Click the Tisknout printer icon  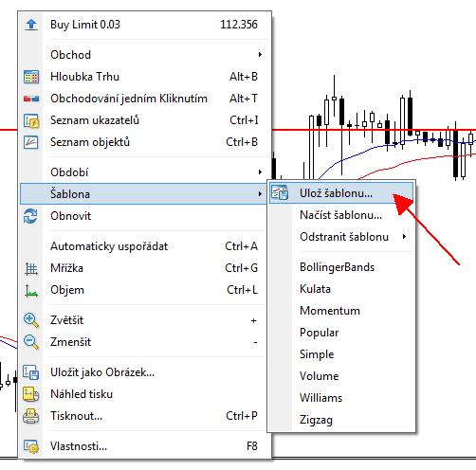pyautogui.click(x=30, y=416)
